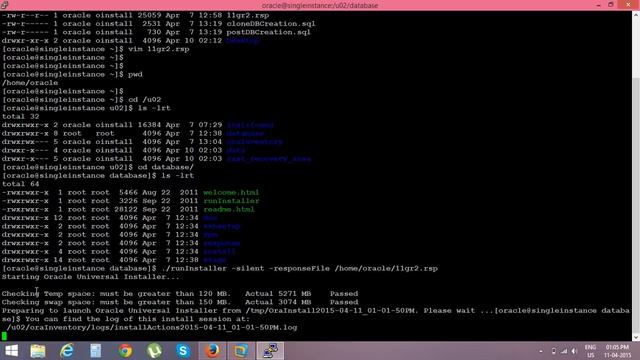This screenshot has width=640, height=360.
Task: Click the installActions log file path line
Action: [x=152, y=328]
